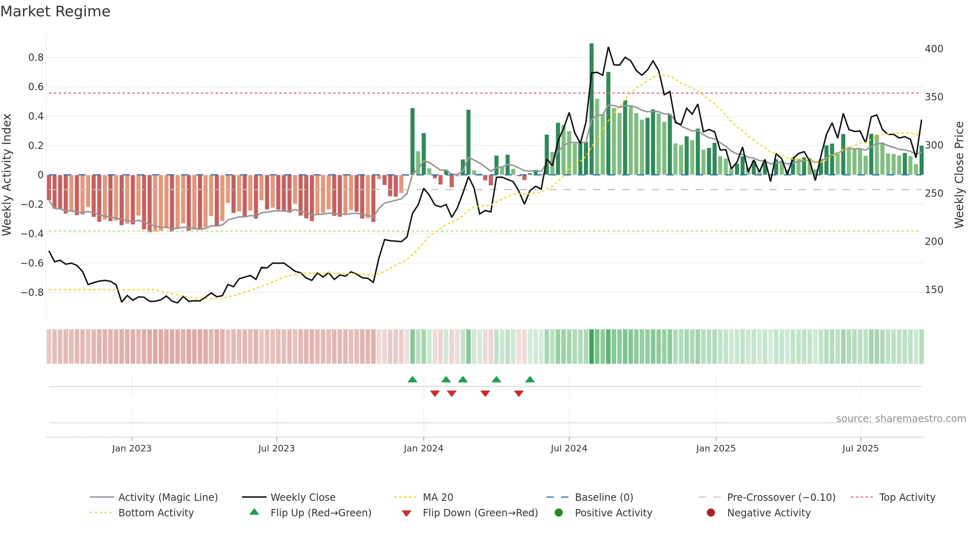Click the Positive Activity green circle icon
This screenshot has height=551, width=980.
(559, 513)
